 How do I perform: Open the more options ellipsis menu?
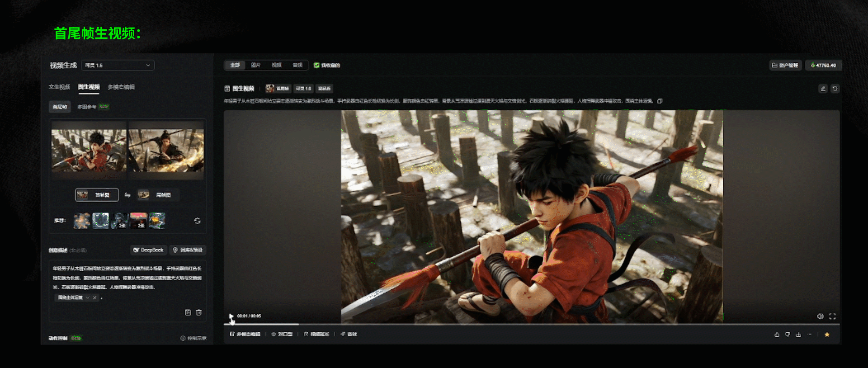click(x=809, y=335)
